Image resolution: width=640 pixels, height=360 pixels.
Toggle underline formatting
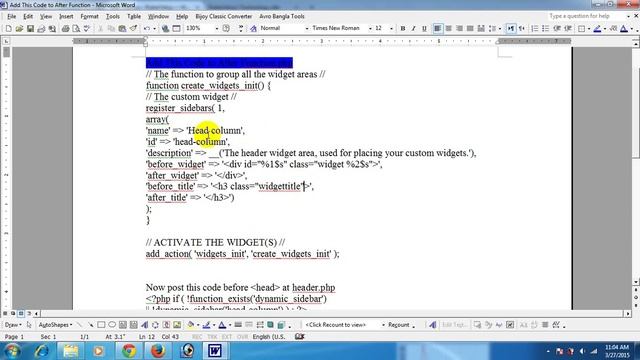(x=424, y=29)
